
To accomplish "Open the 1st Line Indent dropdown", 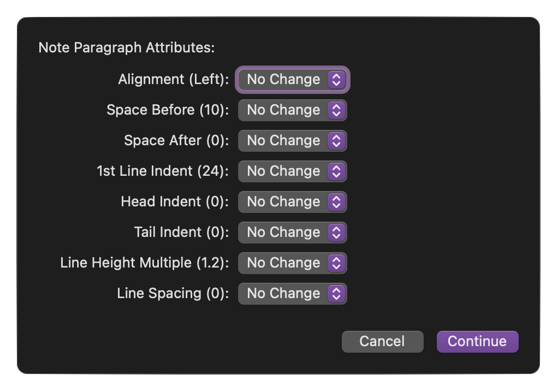I will (x=292, y=171).
